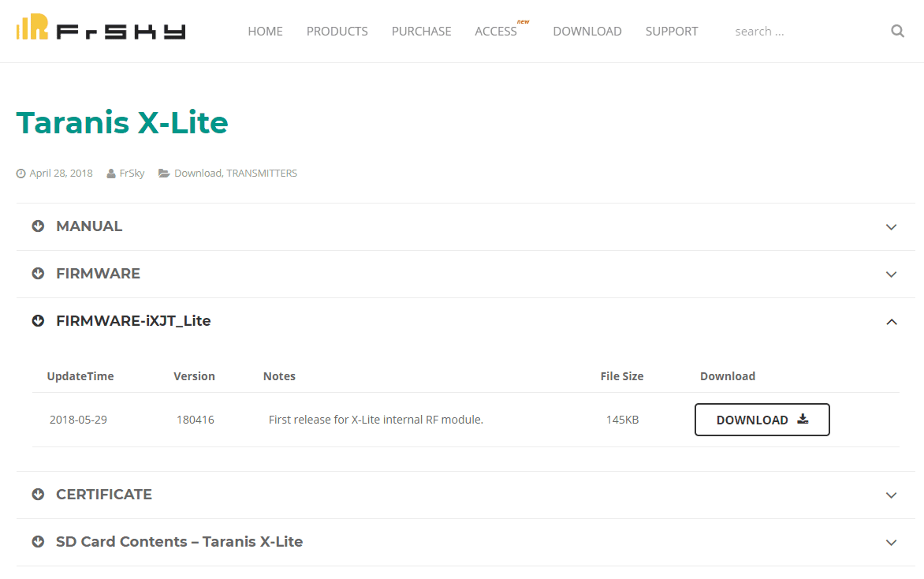Image resolution: width=924 pixels, height=579 pixels.
Task: Click the 2018-05-29 update time cell
Action: (x=78, y=420)
